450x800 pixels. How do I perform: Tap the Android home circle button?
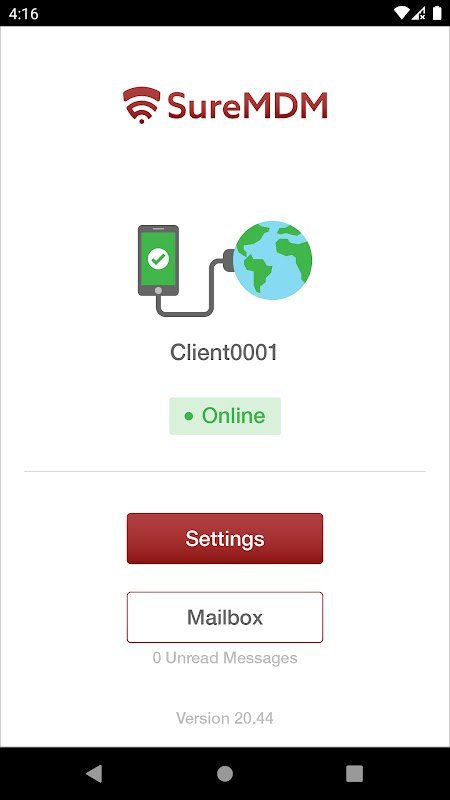[225, 773]
